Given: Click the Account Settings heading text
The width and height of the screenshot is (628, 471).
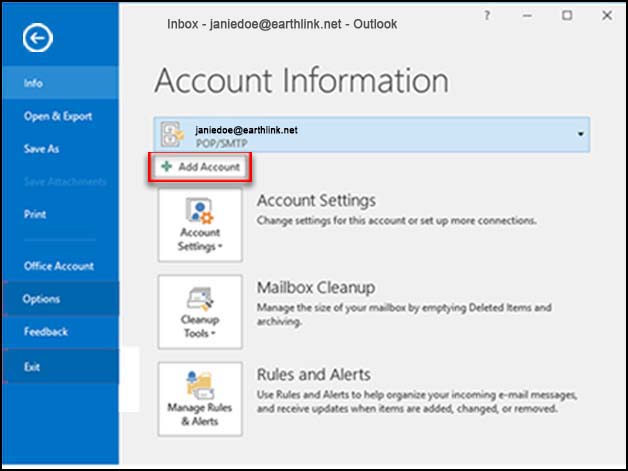Looking at the screenshot, I should point(316,201).
